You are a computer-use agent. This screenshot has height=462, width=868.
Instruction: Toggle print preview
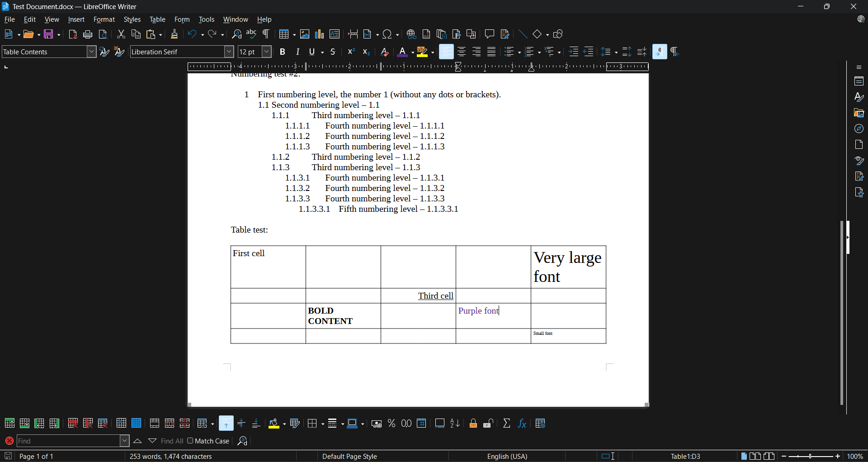tap(103, 34)
